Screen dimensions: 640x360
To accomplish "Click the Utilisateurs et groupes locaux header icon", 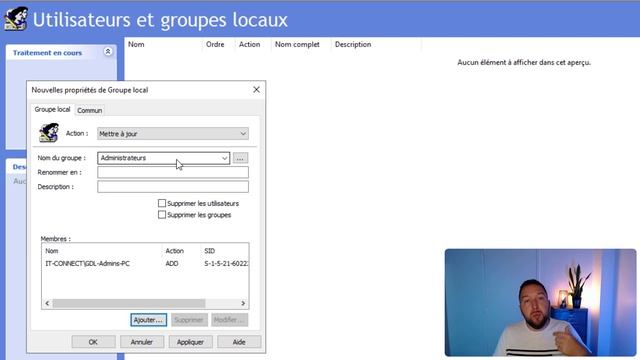I will coord(16,19).
